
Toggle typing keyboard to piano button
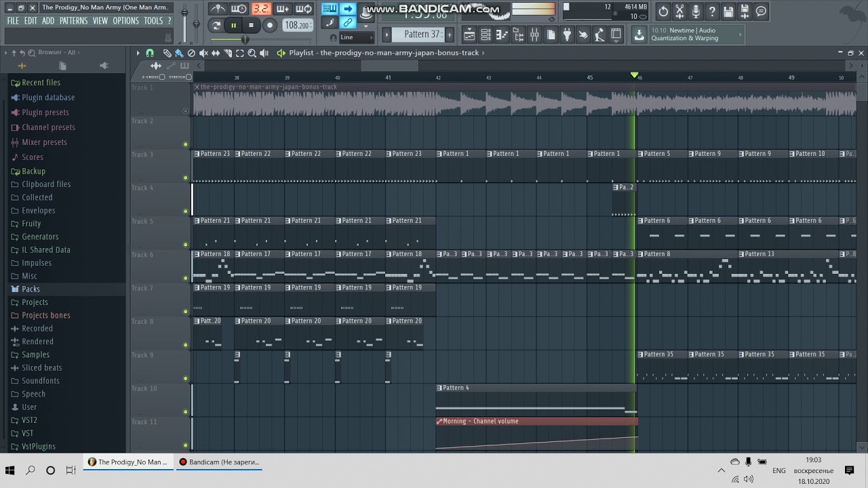tap(330, 9)
